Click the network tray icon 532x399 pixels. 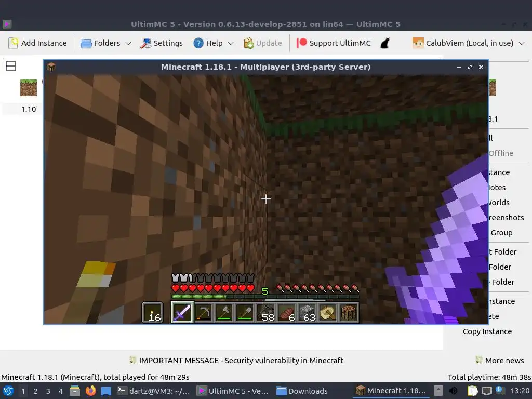[487, 391]
